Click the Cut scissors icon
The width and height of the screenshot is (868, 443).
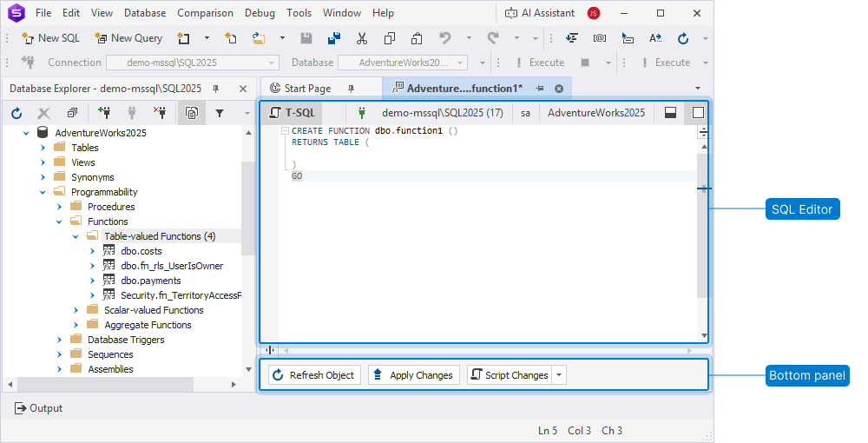362,38
